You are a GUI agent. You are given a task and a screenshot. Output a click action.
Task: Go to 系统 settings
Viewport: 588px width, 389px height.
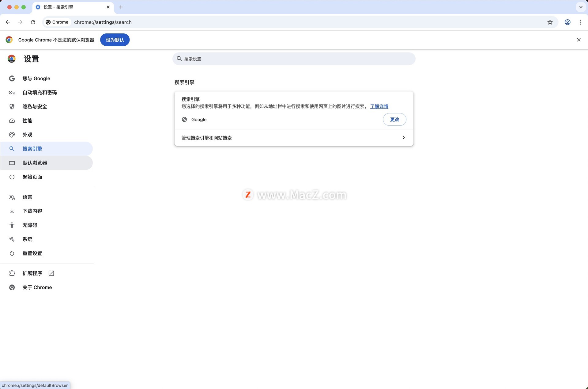47,239
